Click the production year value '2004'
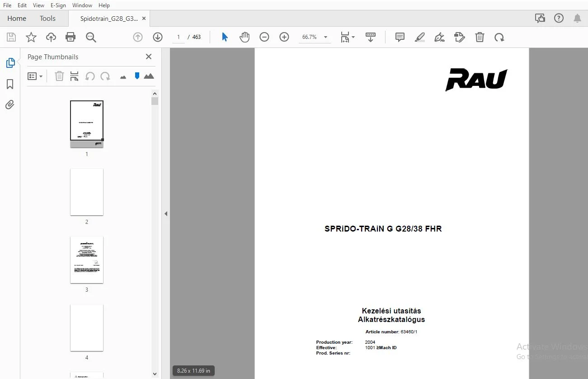Image resolution: width=588 pixels, height=379 pixels. (x=370, y=342)
